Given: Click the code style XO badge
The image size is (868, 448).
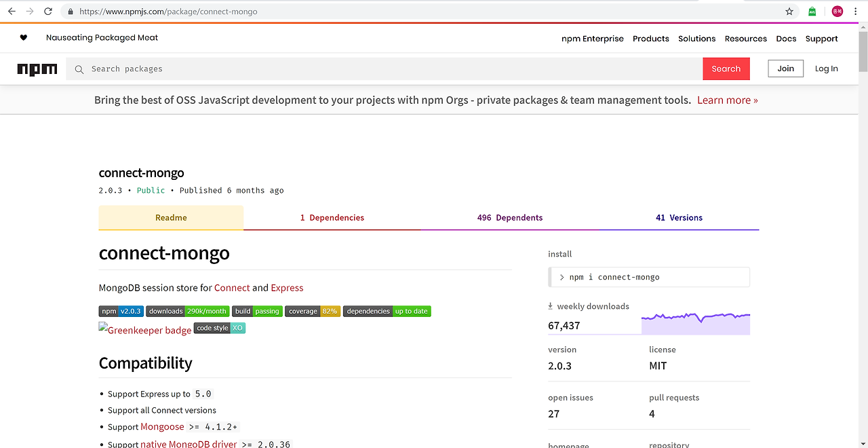Looking at the screenshot, I should click(220, 328).
